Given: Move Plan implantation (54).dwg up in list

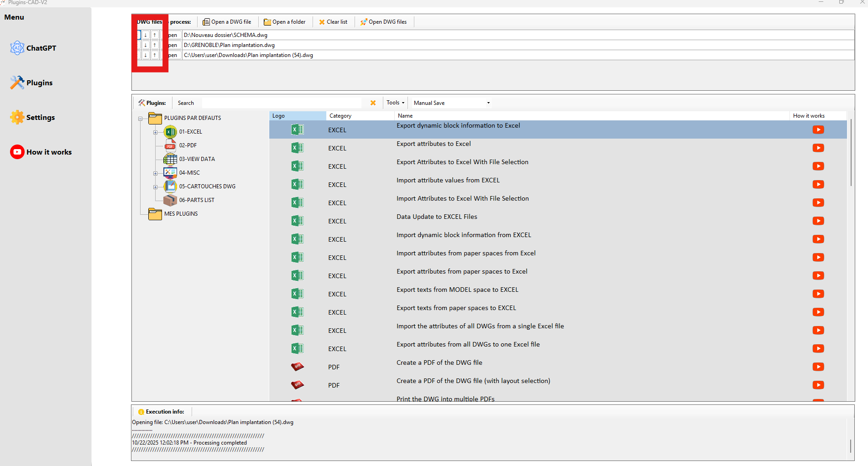Looking at the screenshot, I should [155, 55].
